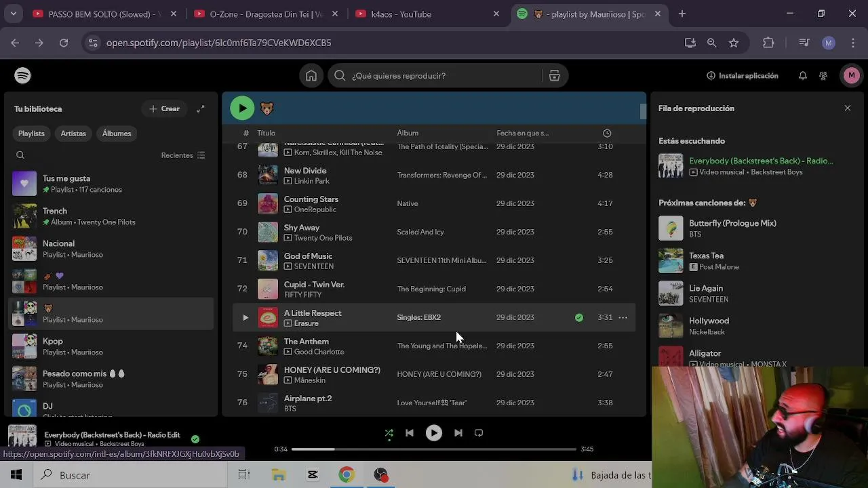Click the playback progress bar
This screenshot has width=868, height=488.
[433, 449]
